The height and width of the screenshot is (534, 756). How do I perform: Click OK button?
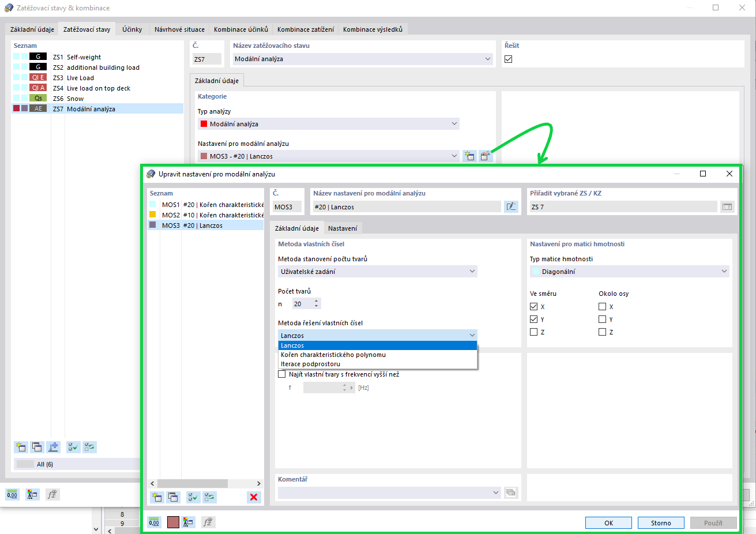[x=609, y=523]
